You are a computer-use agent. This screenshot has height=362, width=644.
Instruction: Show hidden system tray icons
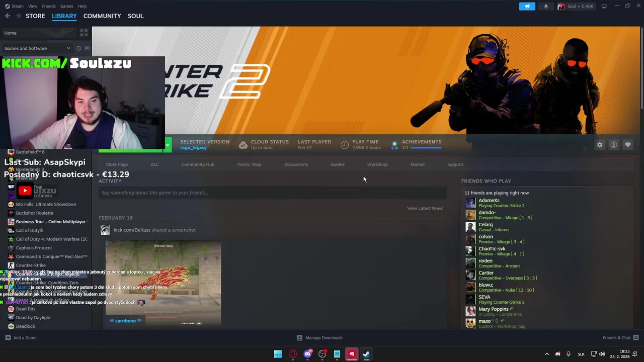pyautogui.click(x=547, y=354)
